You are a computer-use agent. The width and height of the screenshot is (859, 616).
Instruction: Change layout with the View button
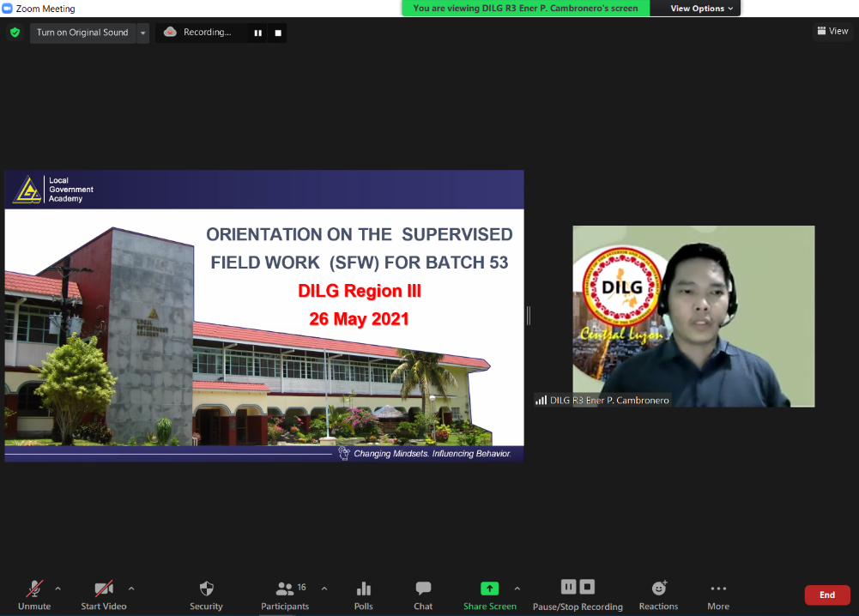pyautogui.click(x=832, y=31)
